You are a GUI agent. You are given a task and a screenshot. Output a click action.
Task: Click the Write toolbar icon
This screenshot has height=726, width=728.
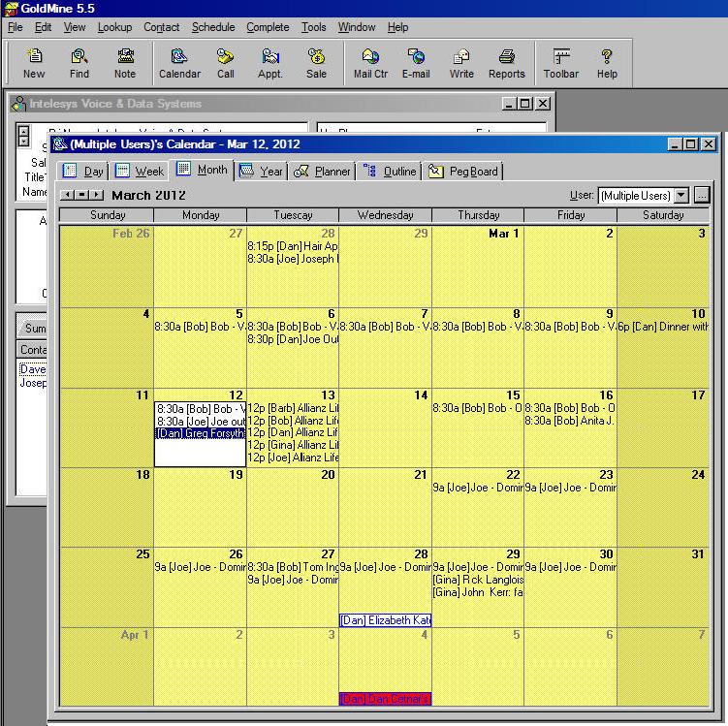[461, 63]
